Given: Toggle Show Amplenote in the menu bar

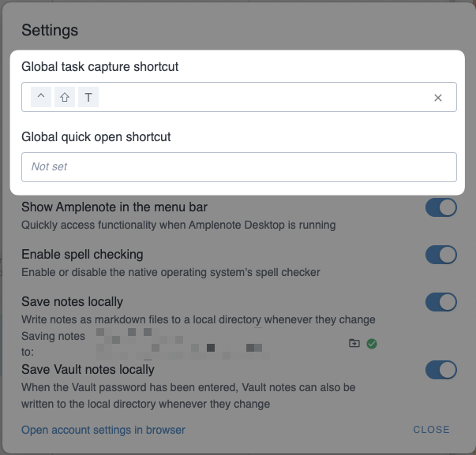Looking at the screenshot, I should (x=440, y=207).
